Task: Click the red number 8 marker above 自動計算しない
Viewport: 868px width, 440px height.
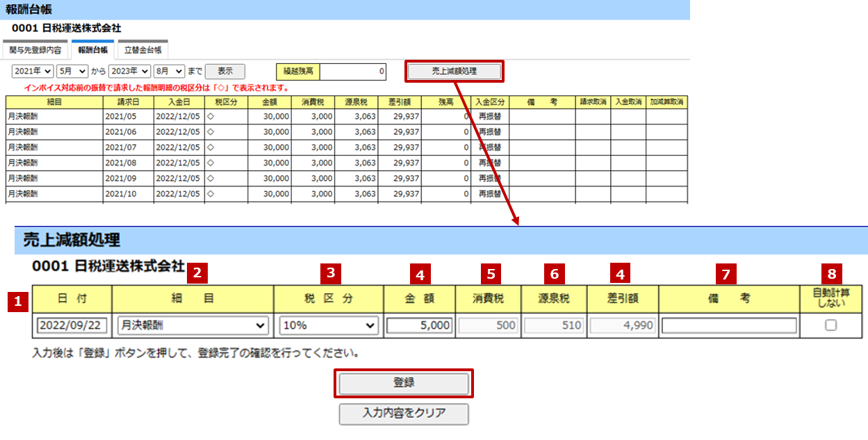Action: (x=831, y=274)
